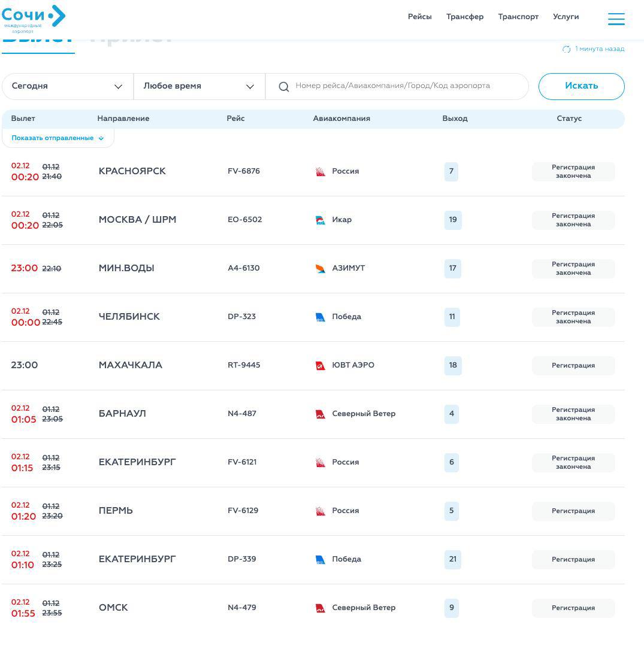Image resolution: width=644 pixels, height=649 pixels.
Task: Click the refresh icon near '1 минута назад'
Action: tap(566, 49)
